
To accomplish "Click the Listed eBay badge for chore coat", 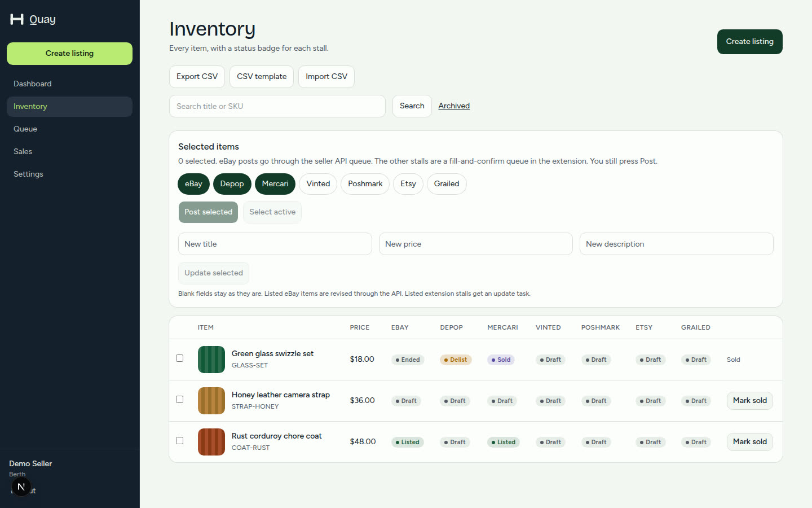I will [407, 442].
